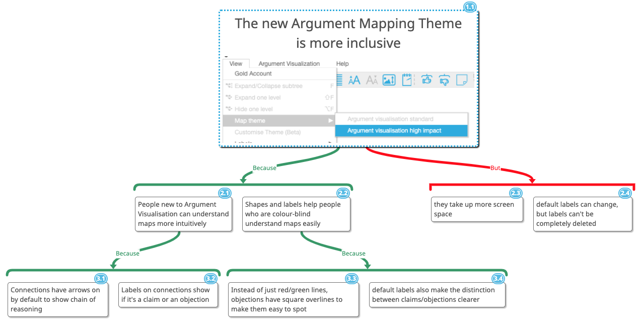The height and width of the screenshot is (327, 644).
Task: Click the notepad calendar icon in toolbar
Action: coord(407,79)
